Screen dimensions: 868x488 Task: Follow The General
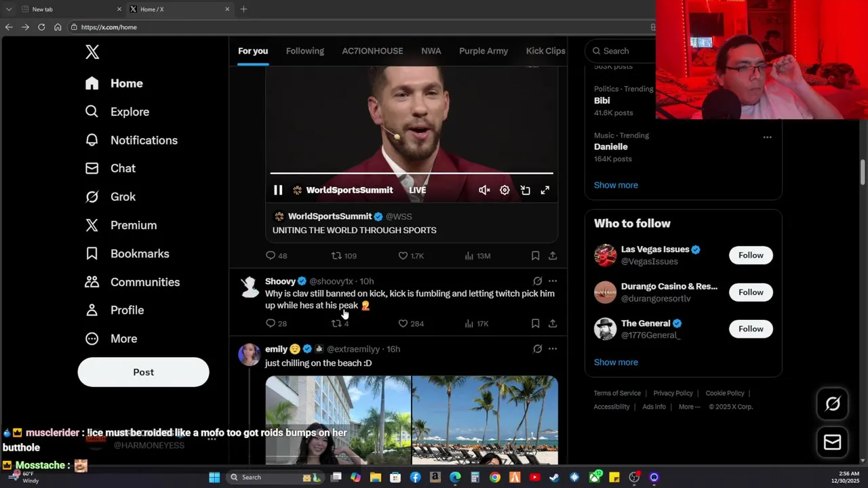point(751,329)
